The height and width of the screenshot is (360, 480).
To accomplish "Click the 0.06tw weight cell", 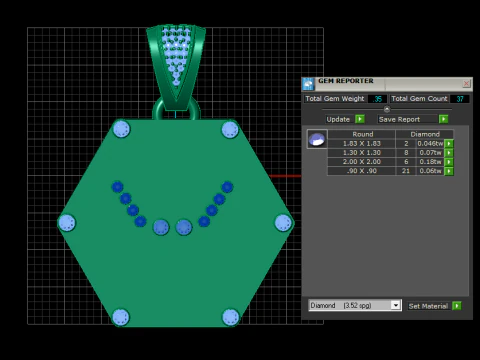I will (430, 171).
